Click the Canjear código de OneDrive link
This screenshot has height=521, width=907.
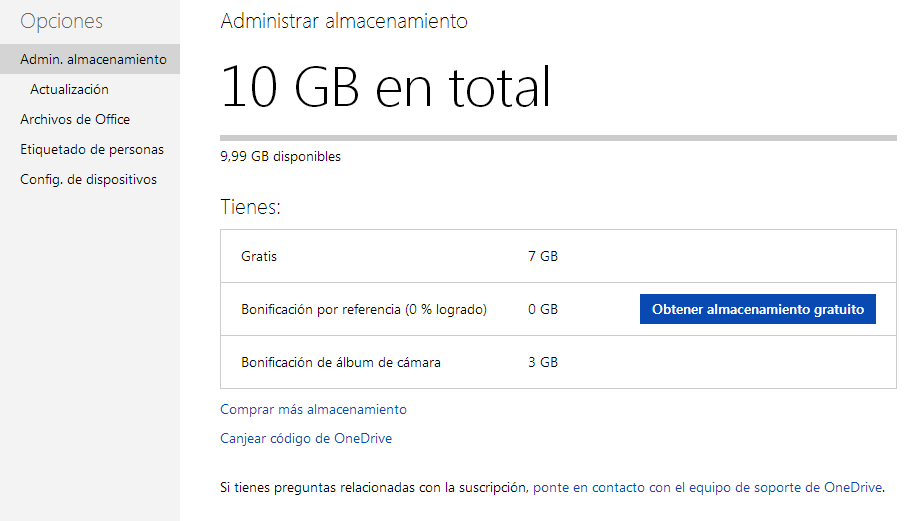coord(306,438)
